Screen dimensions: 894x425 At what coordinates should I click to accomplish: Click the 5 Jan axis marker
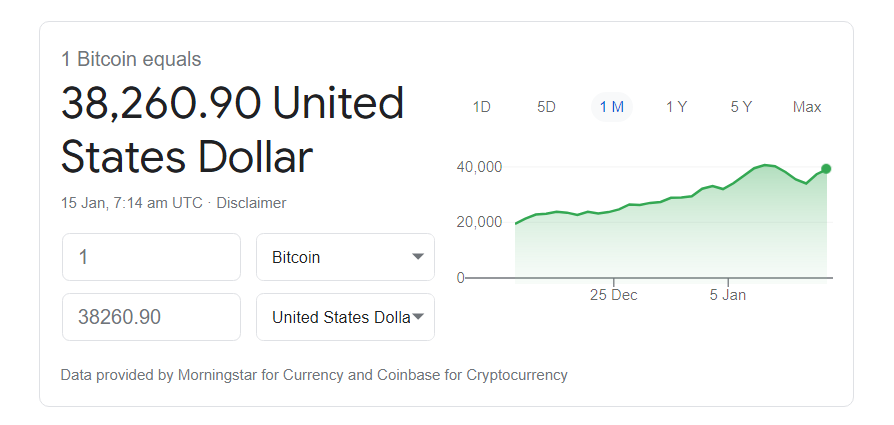click(728, 295)
